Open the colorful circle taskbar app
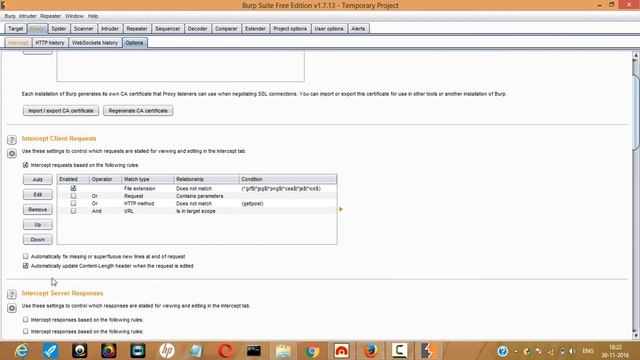 [x=109, y=351]
